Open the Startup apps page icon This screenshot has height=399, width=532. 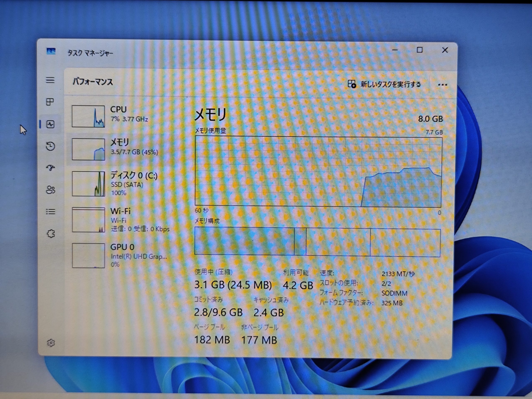click(50, 168)
